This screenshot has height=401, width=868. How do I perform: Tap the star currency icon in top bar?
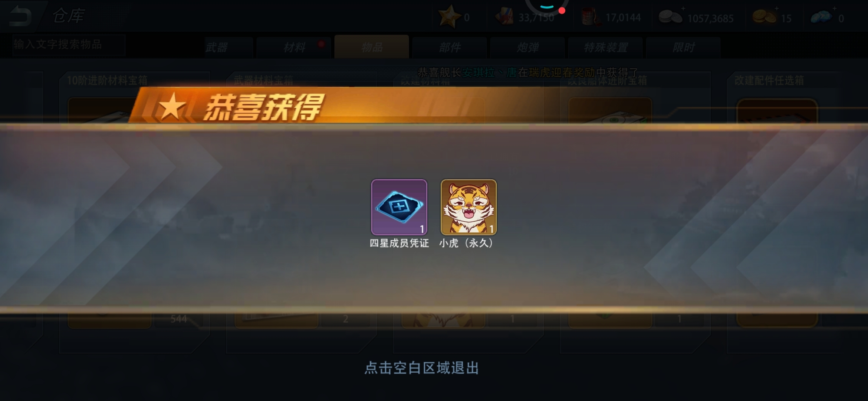point(448,17)
